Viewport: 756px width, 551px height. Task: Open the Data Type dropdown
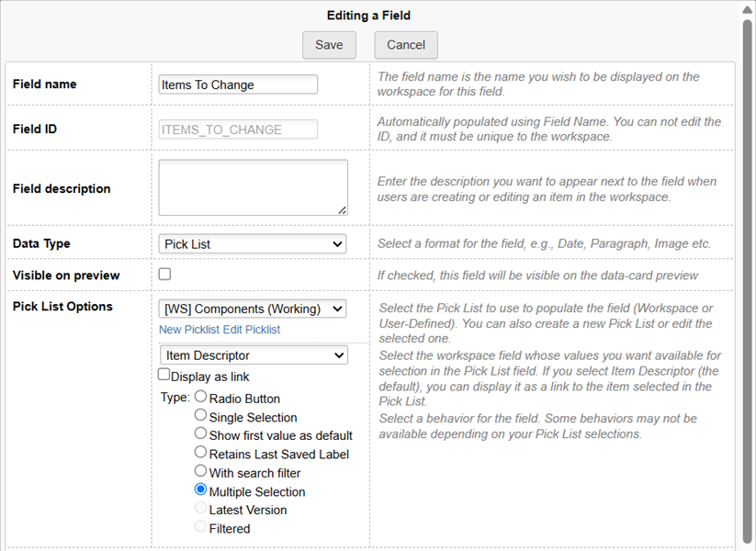tap(253, 244)
